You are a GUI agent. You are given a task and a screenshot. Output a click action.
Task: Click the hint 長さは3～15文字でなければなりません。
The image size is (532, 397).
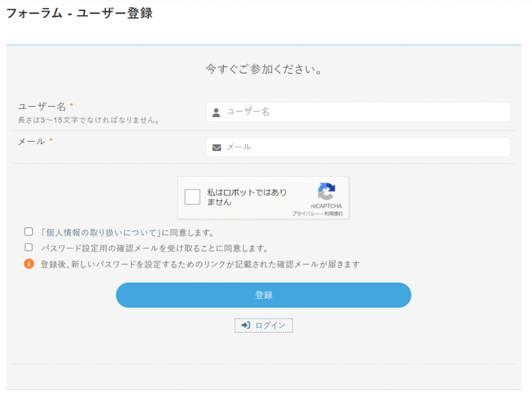pyautogui.click(x=89, y=120)
